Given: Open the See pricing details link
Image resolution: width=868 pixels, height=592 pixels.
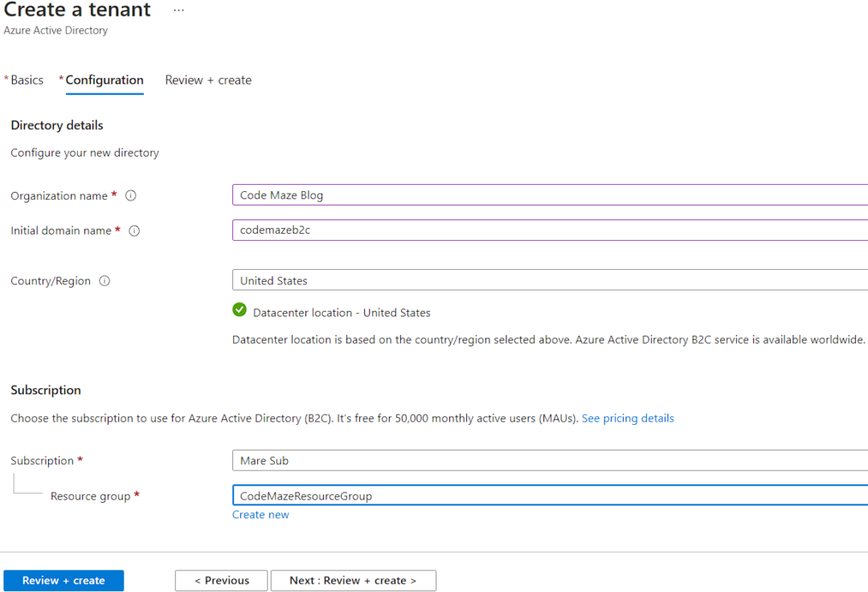Looking at the screenshot, I should click(x=628, y=418).
